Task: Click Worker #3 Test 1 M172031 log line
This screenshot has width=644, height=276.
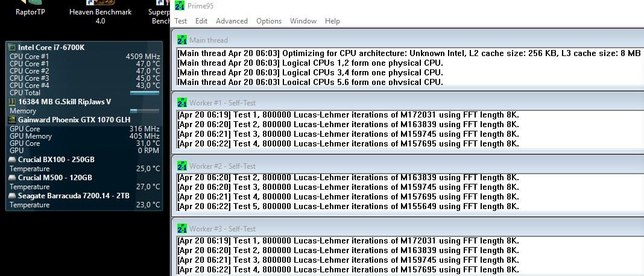Action: pyautogui.click(x=349, y=240)
